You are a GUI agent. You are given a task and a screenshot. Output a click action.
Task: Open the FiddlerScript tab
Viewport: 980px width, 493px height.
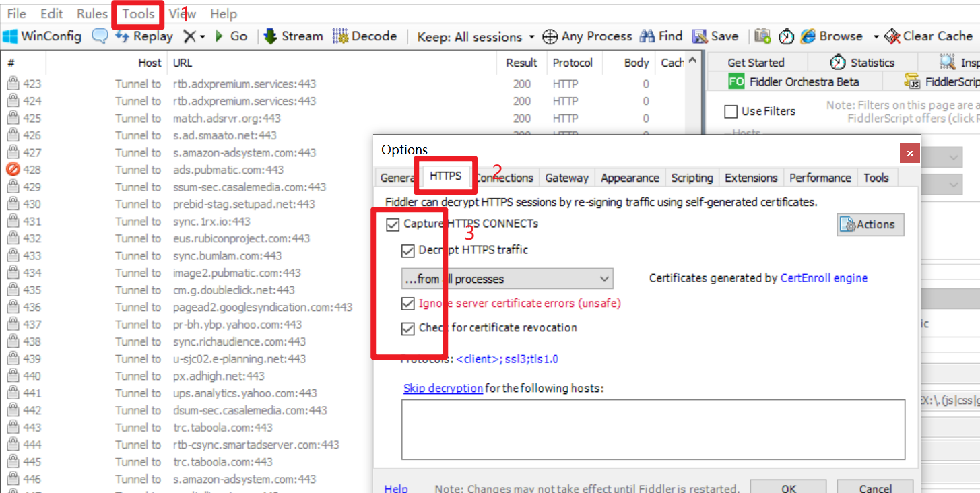[x=943, y=81]
